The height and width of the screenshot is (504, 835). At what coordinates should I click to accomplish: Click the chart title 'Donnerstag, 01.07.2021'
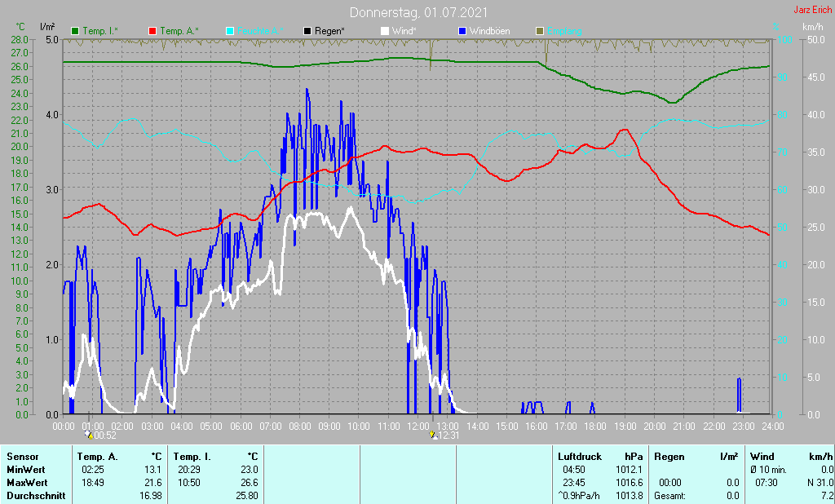point(418,12)
